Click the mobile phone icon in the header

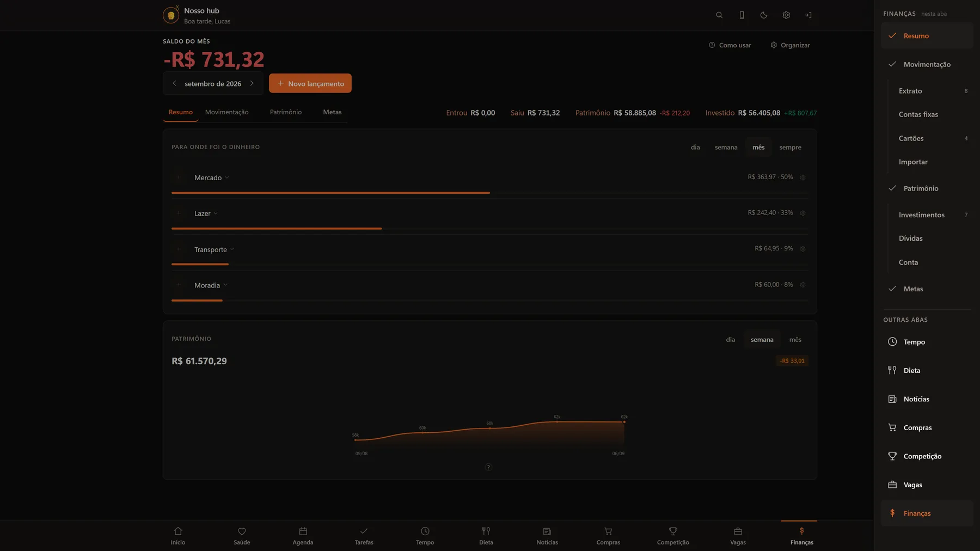click(742, 15)
